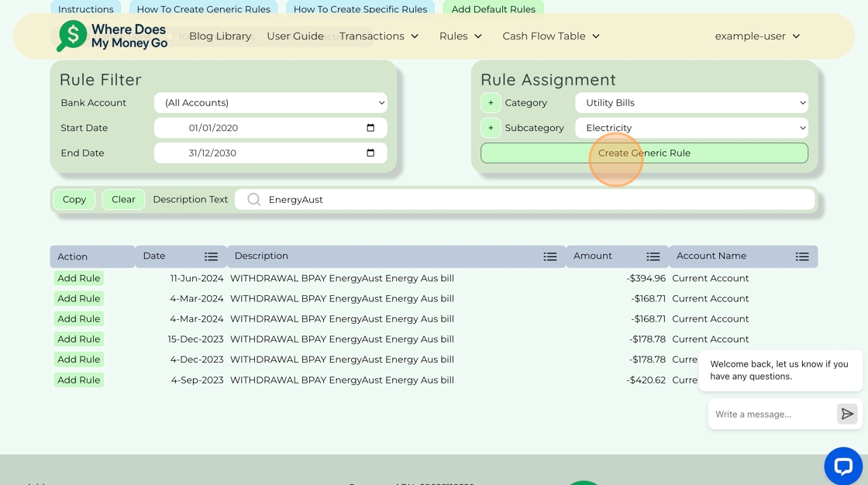Viewport: 868px width, 485px height.
Task: Select the 15-Dec-2023 transaction description
Action: pyautogui.click(x=342, y=339)
